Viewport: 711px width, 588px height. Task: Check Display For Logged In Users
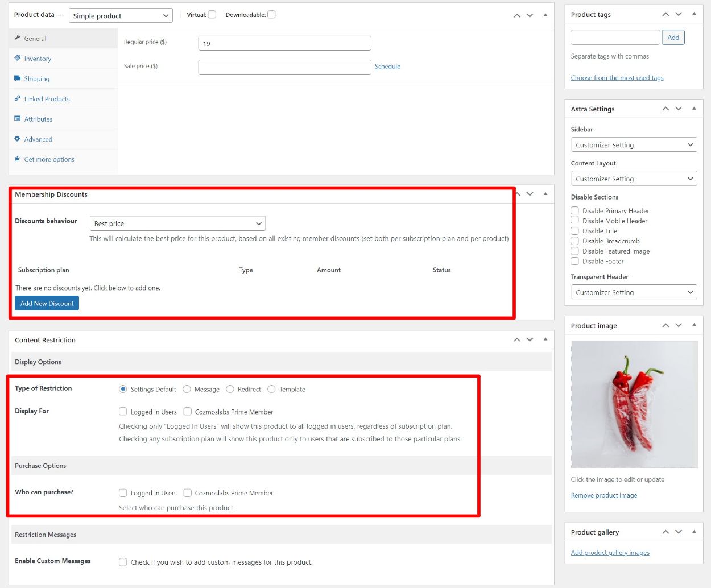(123, 411)
